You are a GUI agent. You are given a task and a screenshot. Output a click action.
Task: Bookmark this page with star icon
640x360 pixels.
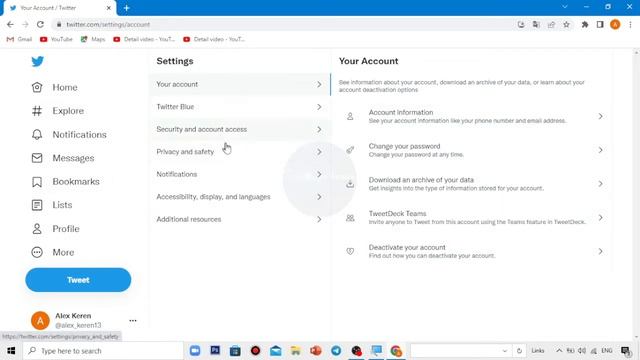tap(567, 24)
